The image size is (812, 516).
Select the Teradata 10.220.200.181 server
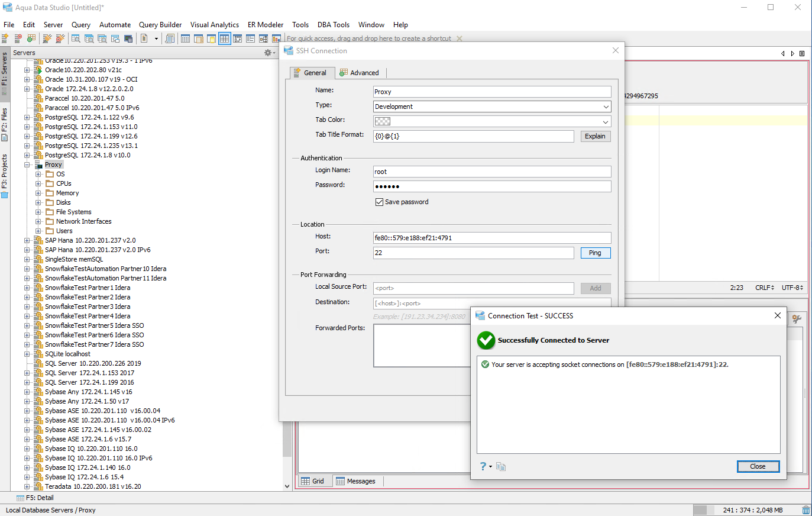[x=93, y=486]
